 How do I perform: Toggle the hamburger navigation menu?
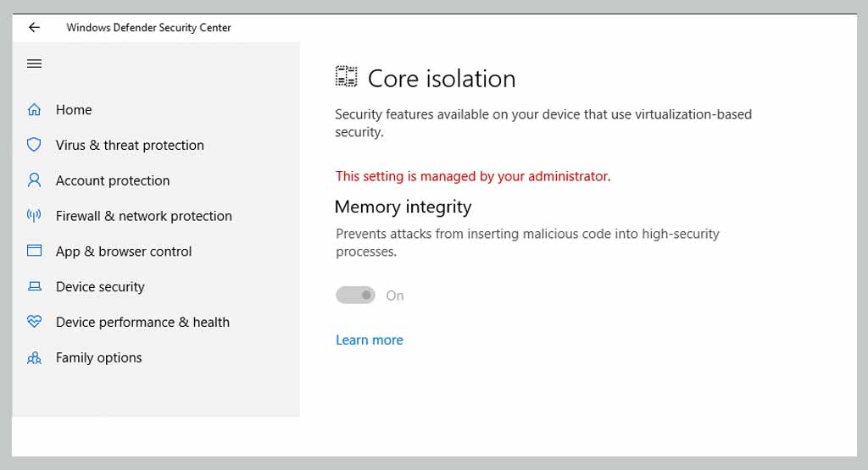(34, 64)
